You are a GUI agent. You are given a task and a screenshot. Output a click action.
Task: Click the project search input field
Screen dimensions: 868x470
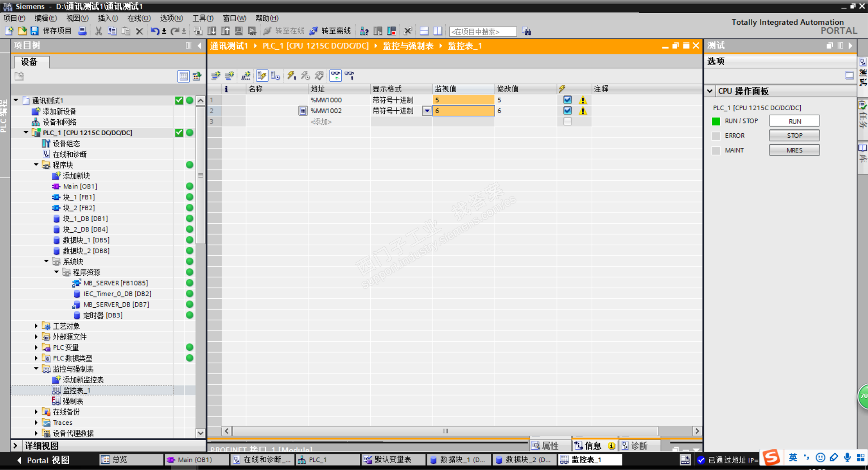pos(483,32)
